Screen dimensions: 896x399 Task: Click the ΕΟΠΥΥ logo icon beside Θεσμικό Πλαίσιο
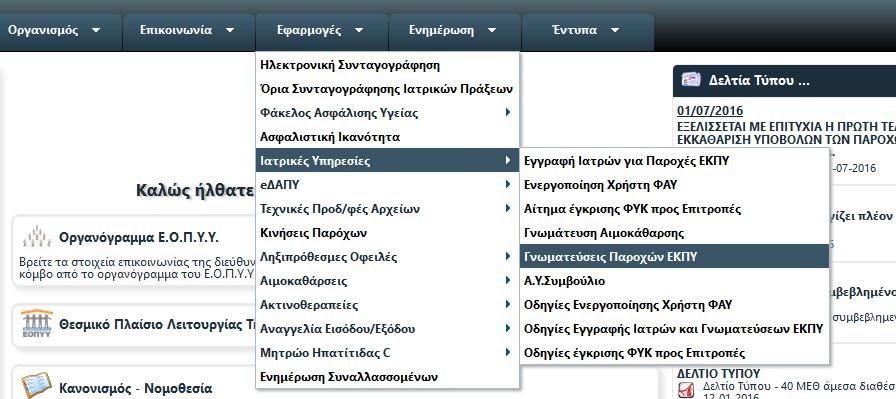[37, 324]
